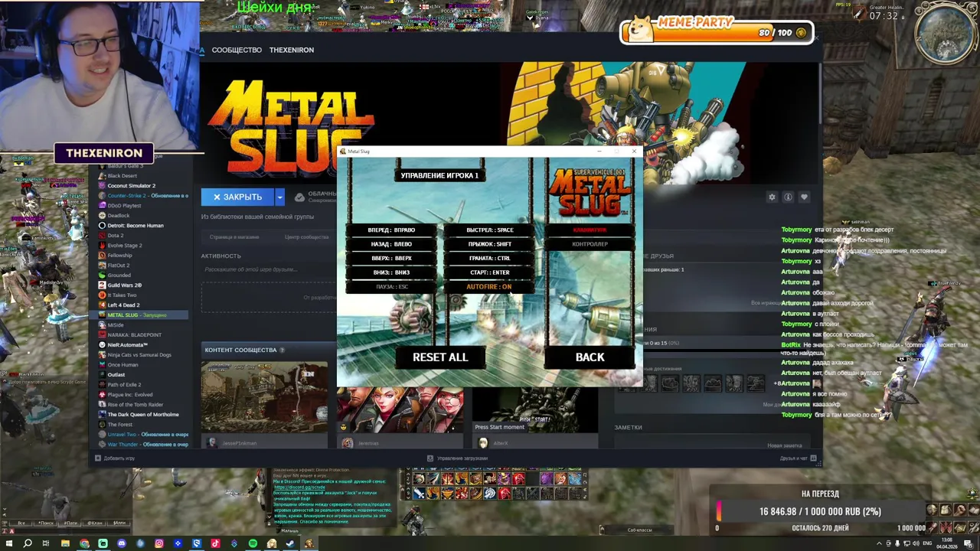980x551 pixels.
Task: Select Keyboard input option in Metal Slug
Action: click(590, 230)
